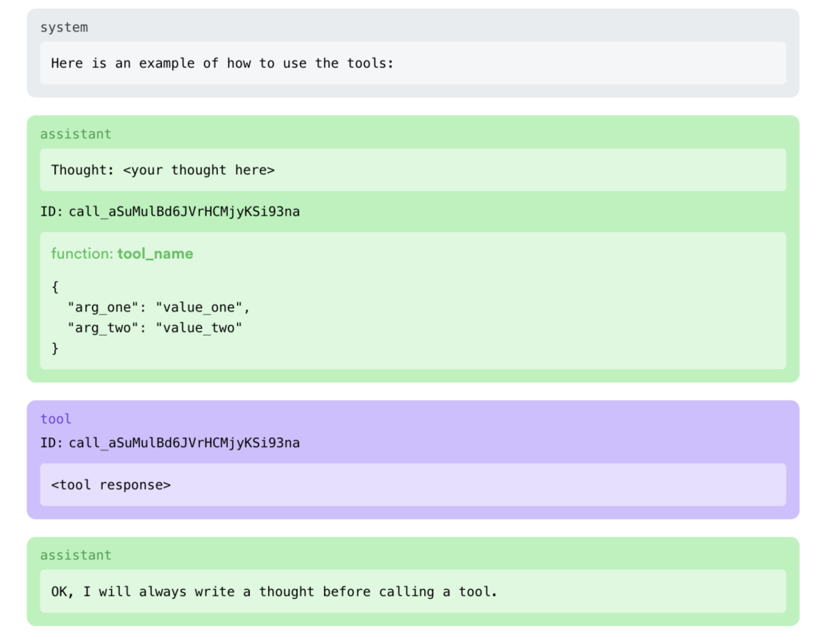Click the "ID:" prefix in the tool block
Screen dimensions: 817x644
pos(52,443)
